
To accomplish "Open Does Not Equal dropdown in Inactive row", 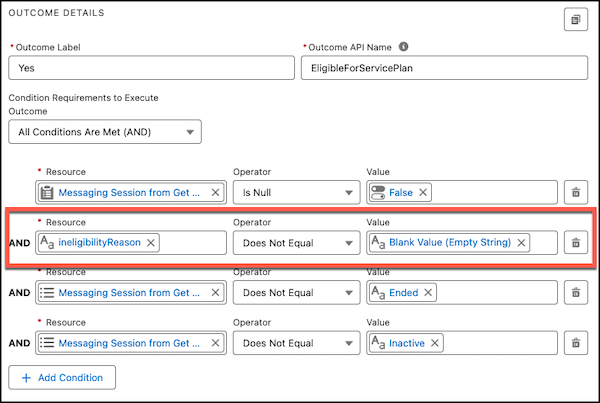I will tap(297, 343).
